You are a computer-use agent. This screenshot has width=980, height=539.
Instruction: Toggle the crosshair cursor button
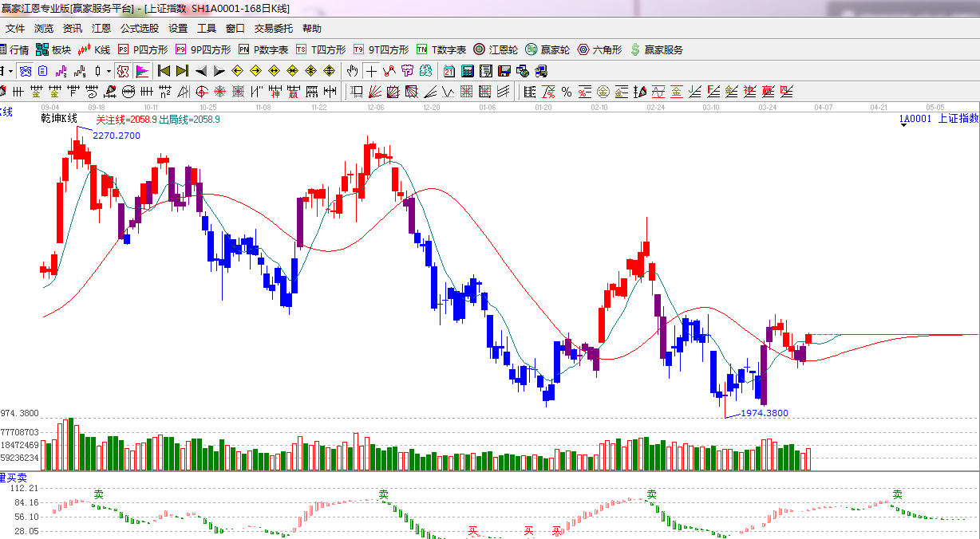click(372, 71)
